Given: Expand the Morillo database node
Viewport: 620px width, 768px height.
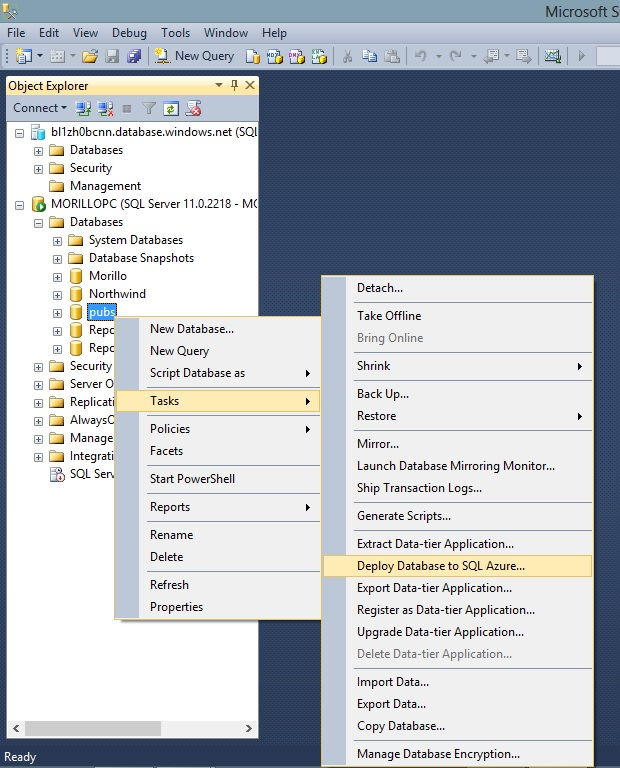Looking at the screenshot, I should (57, 277).
